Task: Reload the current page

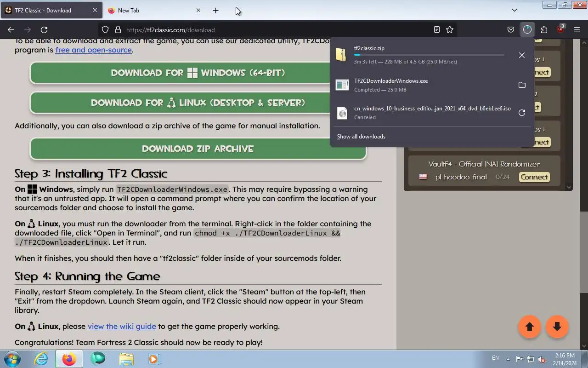Action: pyautogui.click(x=44, y=30)
